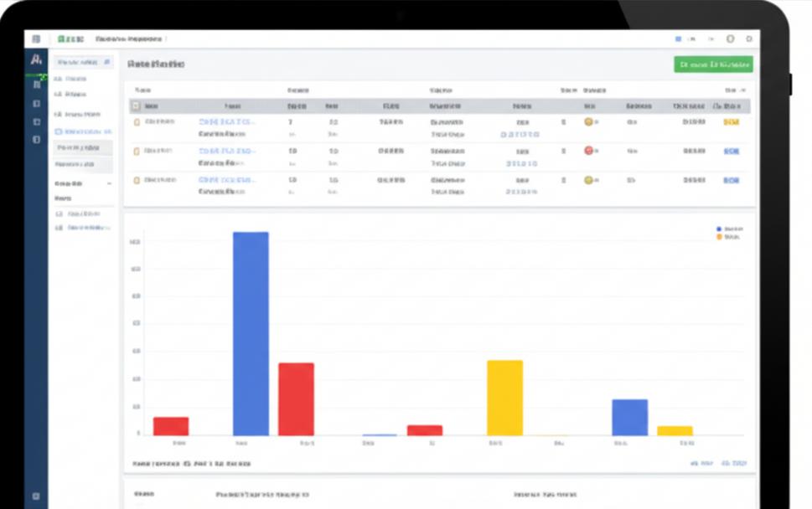
Task: Open the blue link in the first table row
Action: click(227, 122)
